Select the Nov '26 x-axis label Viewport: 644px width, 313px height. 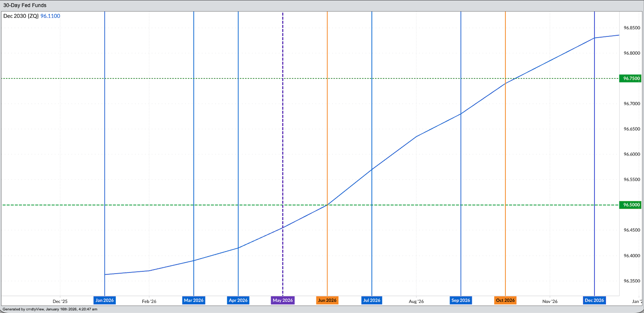click(x=550, y=301)
